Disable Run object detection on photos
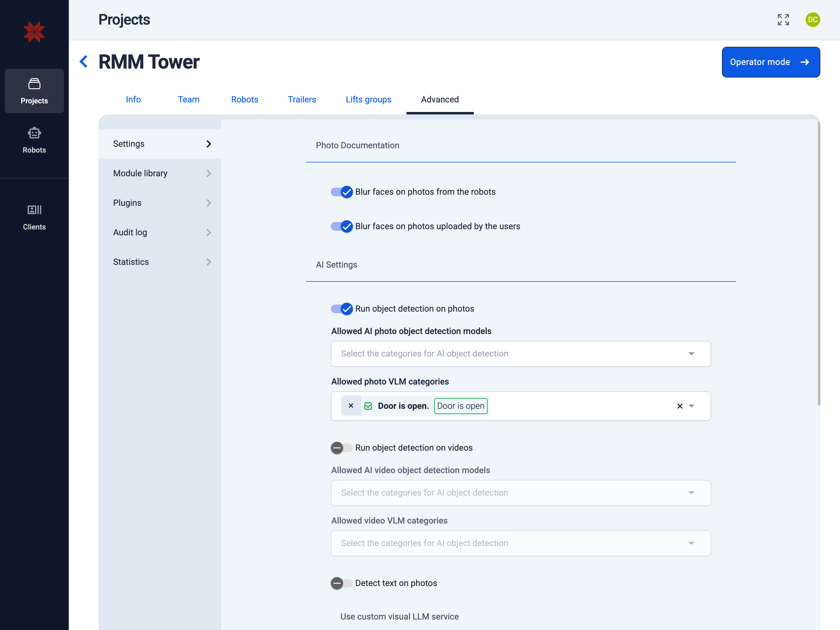This screenshot has width=840, height=630. pos(341,309)
